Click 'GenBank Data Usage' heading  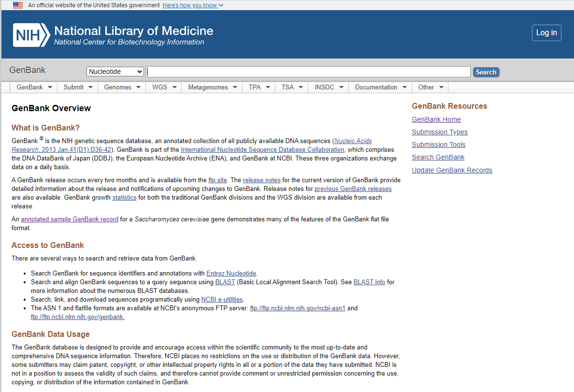(x=51, y=334)
